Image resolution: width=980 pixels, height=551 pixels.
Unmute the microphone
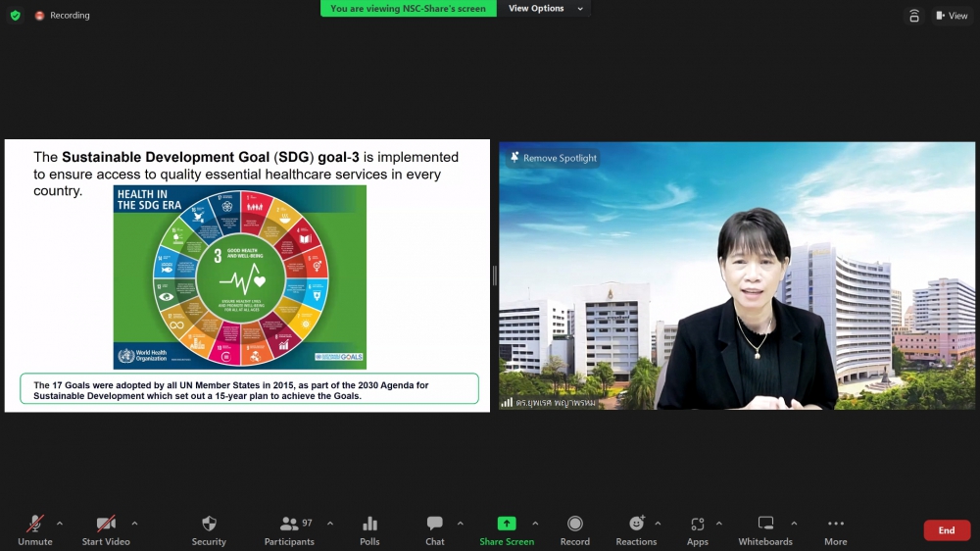(35, 529)
